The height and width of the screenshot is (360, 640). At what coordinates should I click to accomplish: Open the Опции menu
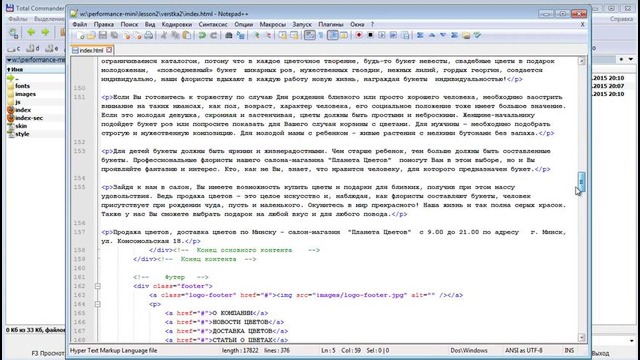[244, 24]
